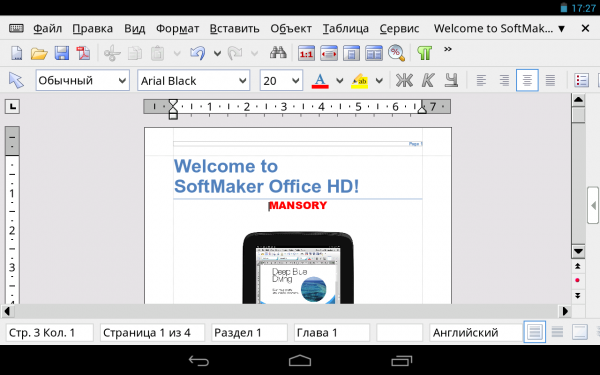
Task: Jump to the next page double arrow
Action: point(578,295)
